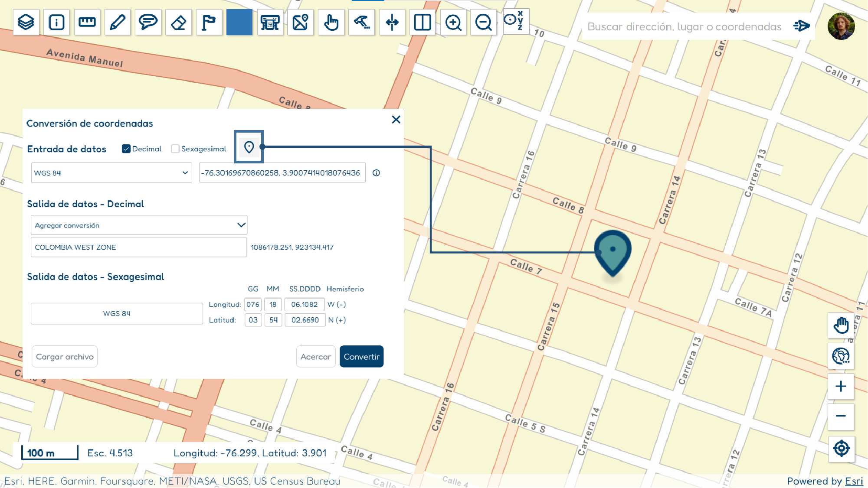Click the latitude degrees field 03
Image resolution: width=868 pixels, height=488 pixels.
pyautogui.click(x=253, y=320)
